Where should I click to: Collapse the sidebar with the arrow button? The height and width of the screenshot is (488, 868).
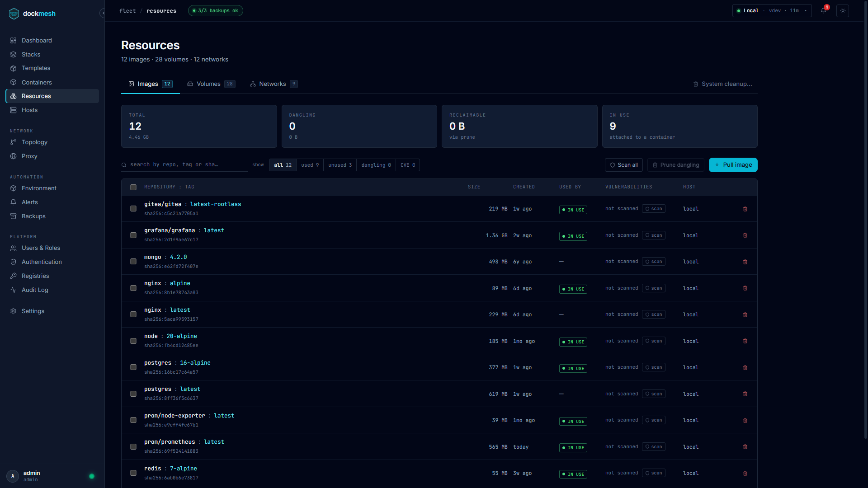click(x=103, y=13)
